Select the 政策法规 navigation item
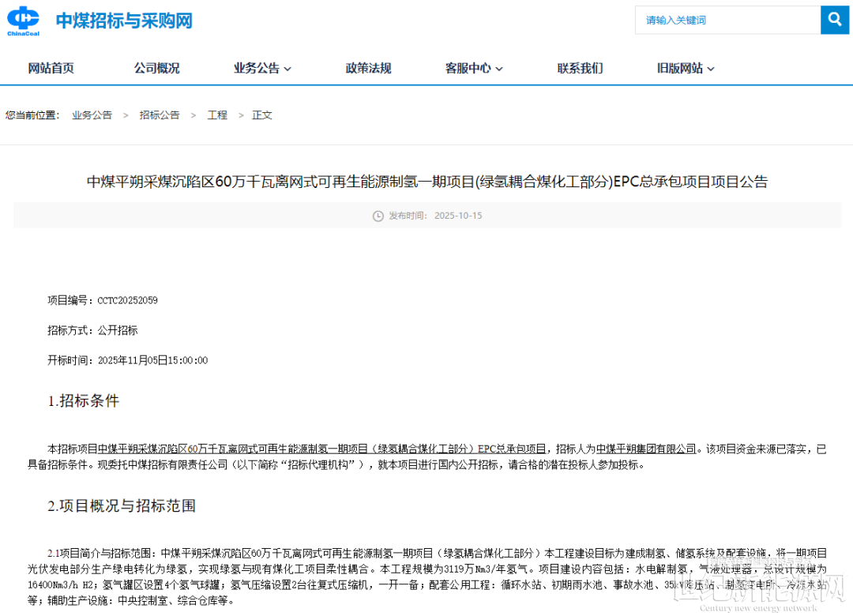 [368, 69]
